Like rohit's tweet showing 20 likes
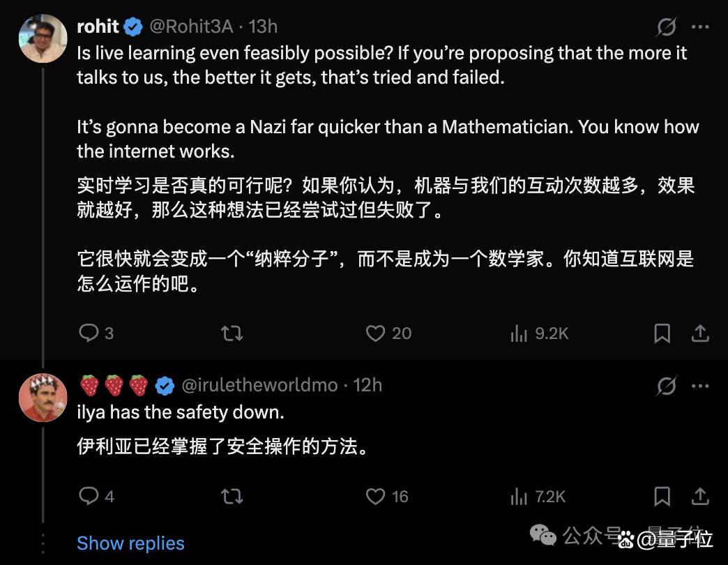Viewport: 728px width, 565px height. (375, 333)
